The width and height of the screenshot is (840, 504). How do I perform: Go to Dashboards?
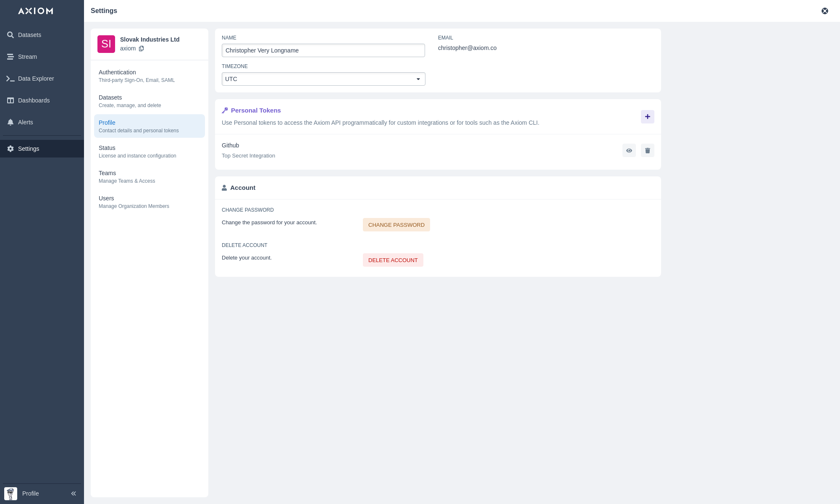pyautogui.click(x=34, y=100)
